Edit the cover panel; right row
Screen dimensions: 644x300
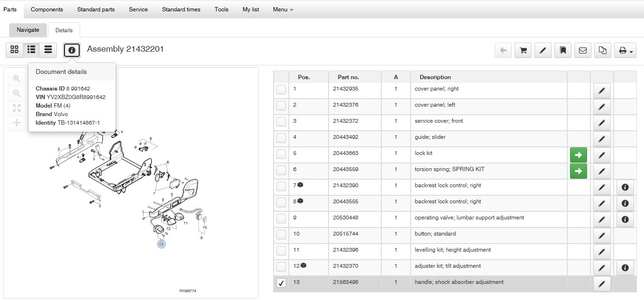(601, 91)
